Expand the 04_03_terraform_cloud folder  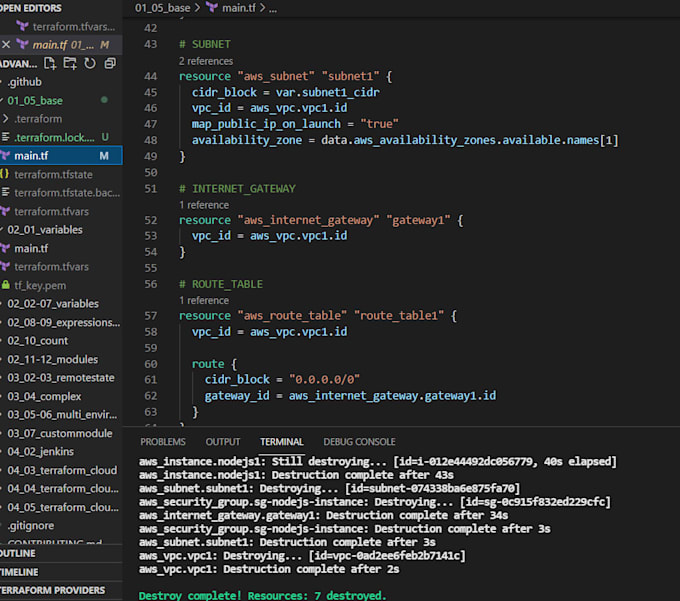pos(62,470)
